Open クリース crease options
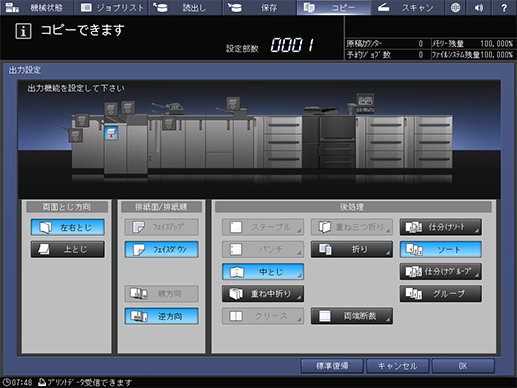517x388 pixels. 263,316
